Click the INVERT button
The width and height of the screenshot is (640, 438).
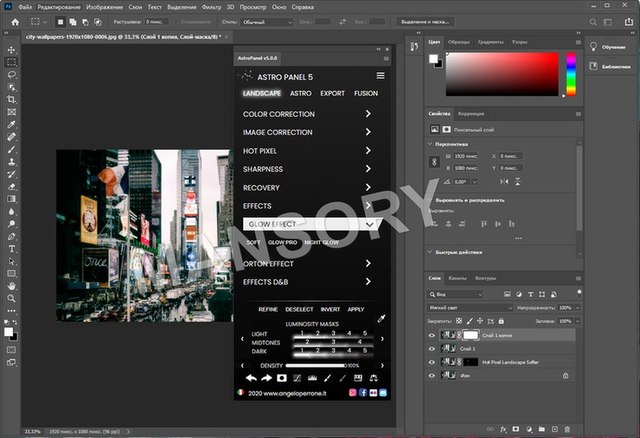330,309
